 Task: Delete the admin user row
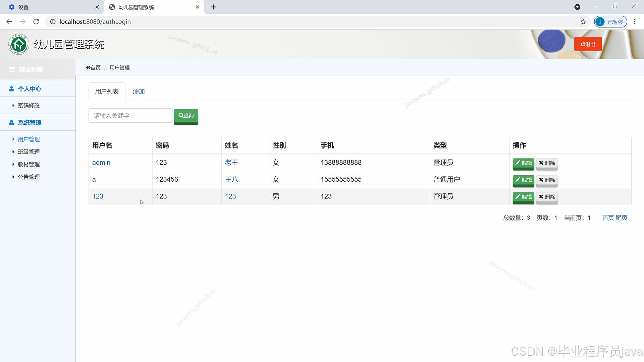coord(547,163)
